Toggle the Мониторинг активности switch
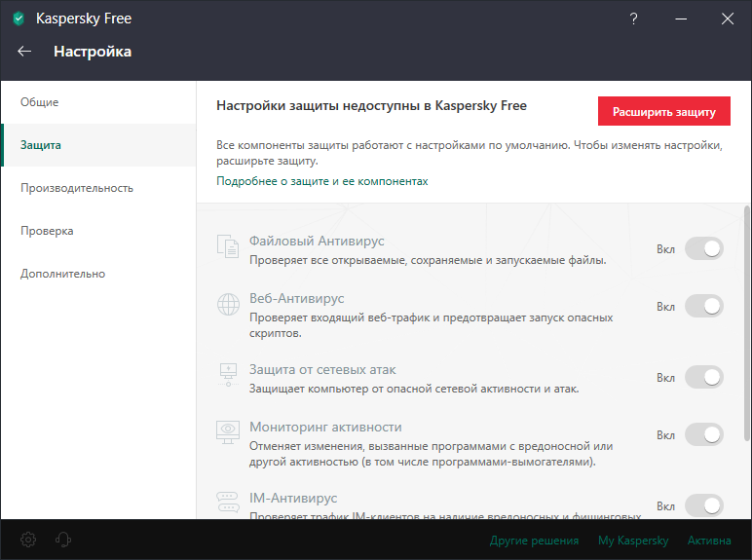This screenshot has height=560, width=752. tap(703, 434)
